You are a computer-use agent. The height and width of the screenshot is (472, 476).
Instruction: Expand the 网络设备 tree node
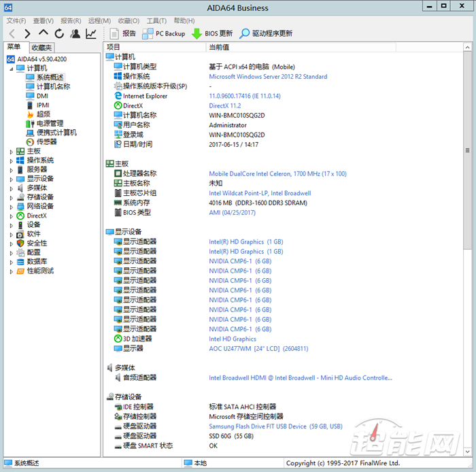(x=12, y=207)
